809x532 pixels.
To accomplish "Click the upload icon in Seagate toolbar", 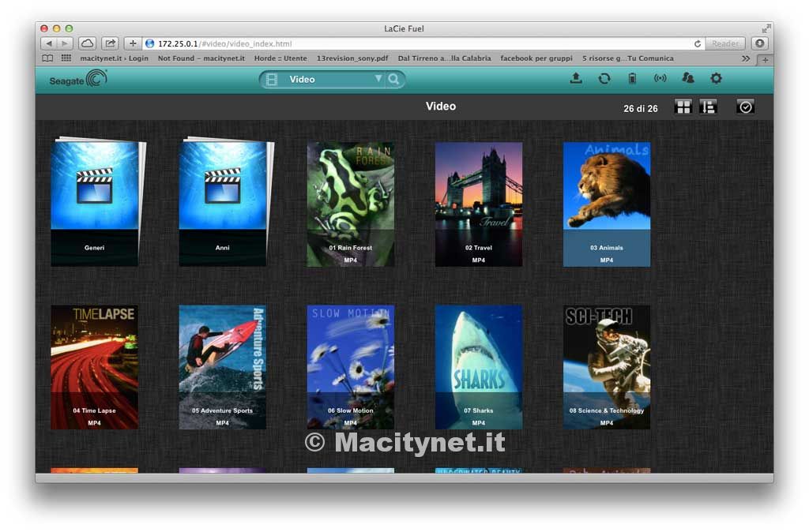I will 576,78.
